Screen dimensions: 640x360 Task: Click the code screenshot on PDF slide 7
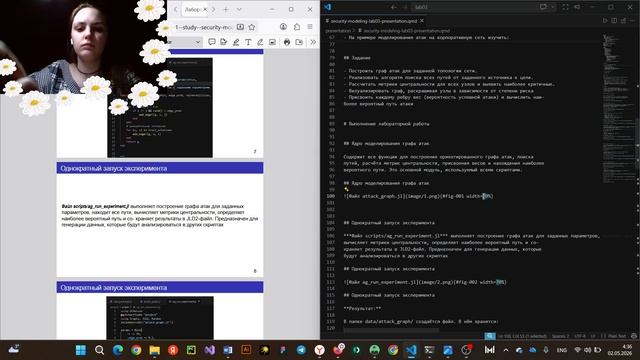tap(160, 107)
